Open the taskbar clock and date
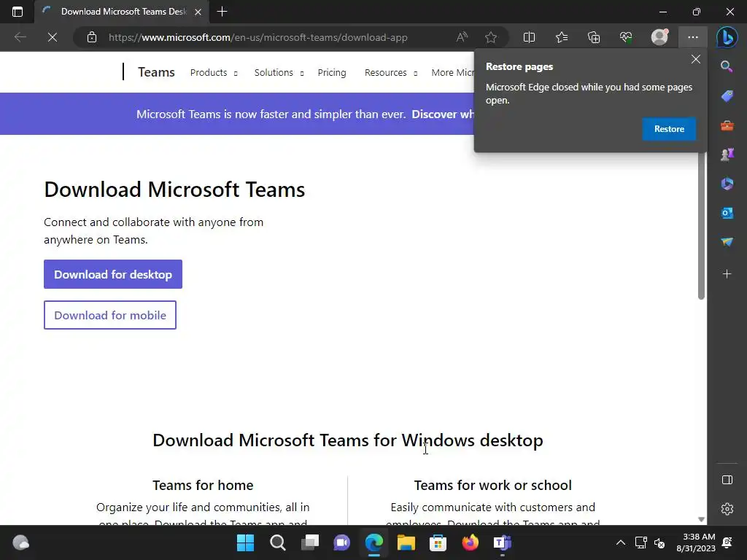The width and height of the screenshot is (747, 560). [x=695, y=542]
